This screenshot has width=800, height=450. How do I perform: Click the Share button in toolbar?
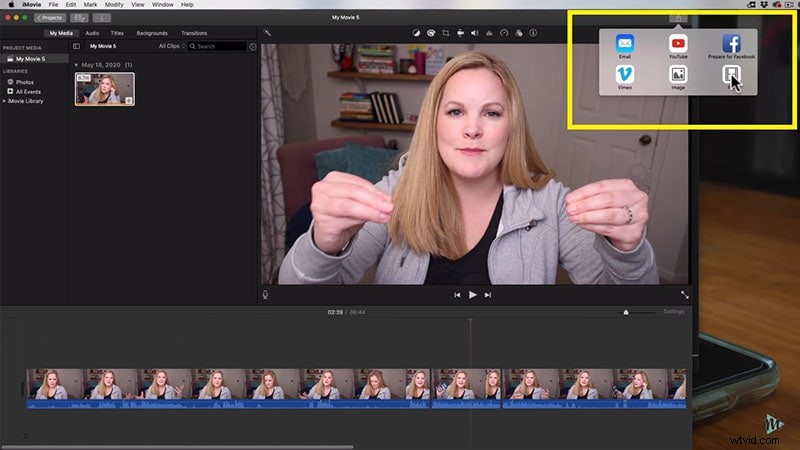[x=678, y=18]
